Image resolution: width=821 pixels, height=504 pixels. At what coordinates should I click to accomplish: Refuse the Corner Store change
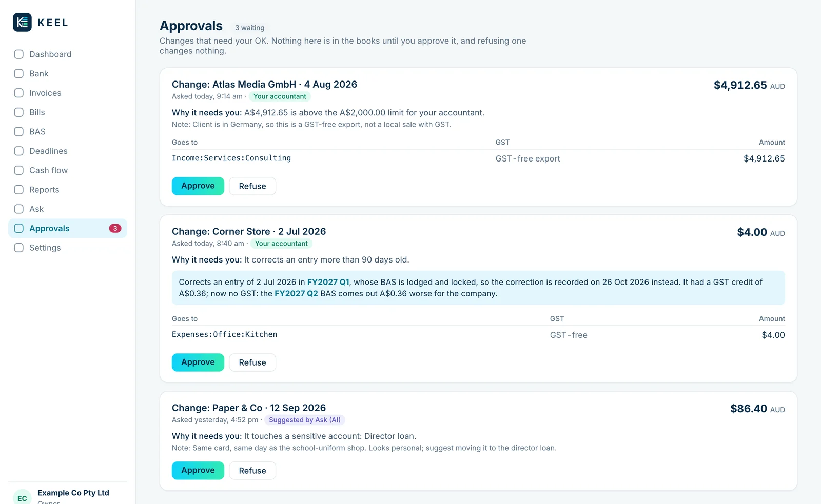click(x=252, y=362)
